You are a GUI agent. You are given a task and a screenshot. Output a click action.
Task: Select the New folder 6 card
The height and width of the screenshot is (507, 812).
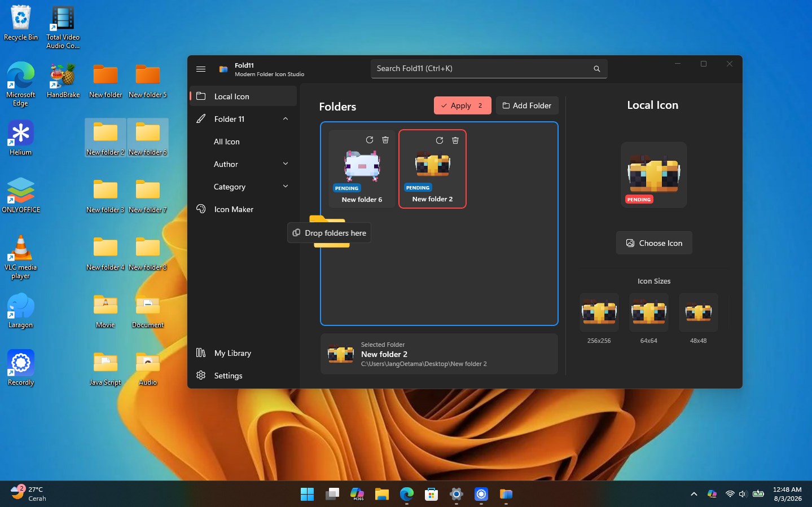[362, 169]
